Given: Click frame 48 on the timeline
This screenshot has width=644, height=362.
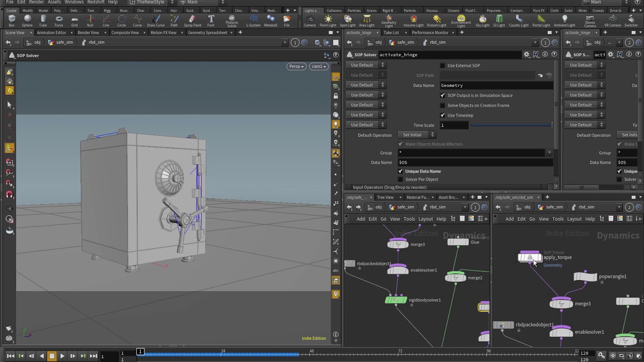Looking at the screenshot, I should pos(311,354).
